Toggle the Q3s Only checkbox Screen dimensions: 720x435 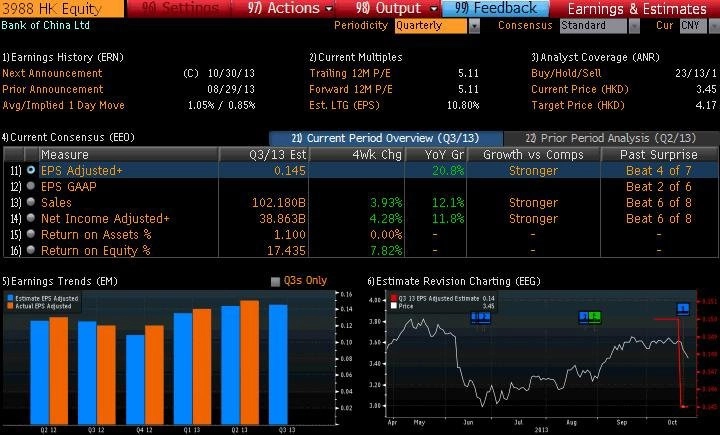275,281
